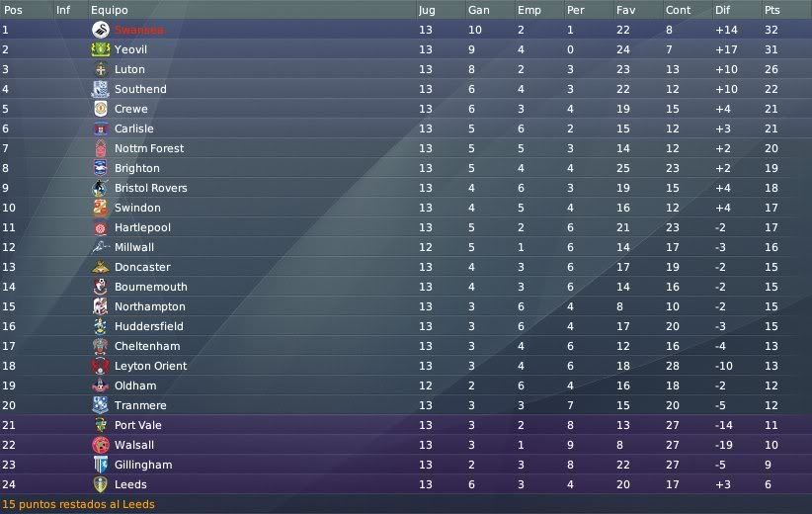
Task: Click the Dif column header
Action: pyautogui.click(x=722, y=10)
